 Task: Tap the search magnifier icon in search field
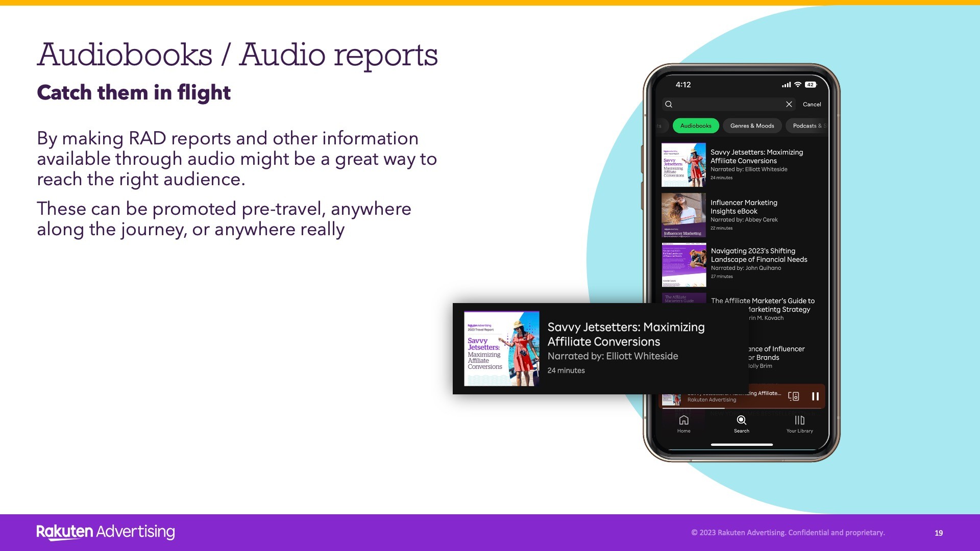point(669,104)
